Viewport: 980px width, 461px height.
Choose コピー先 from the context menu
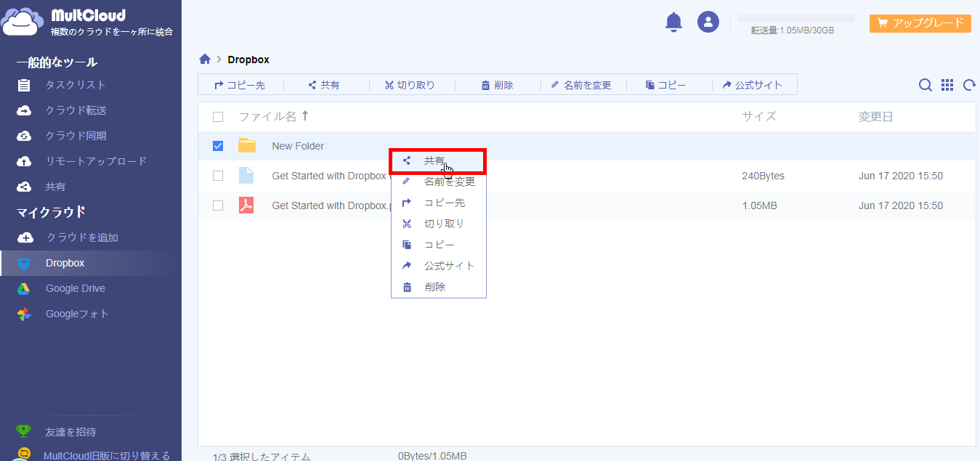coord(438,203)
